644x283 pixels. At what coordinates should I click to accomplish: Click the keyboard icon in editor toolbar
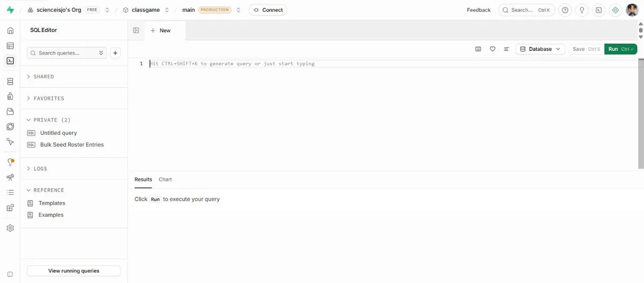click(478, 49)
